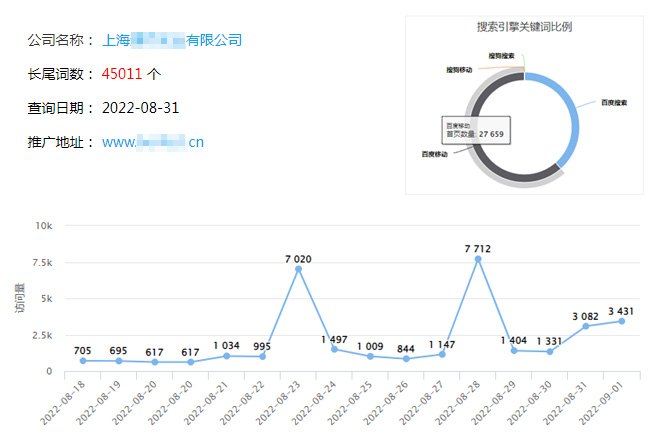The image size is (660, 440).
Task: Click the company name link 上海…有限公司
Action: pos(172,40)
